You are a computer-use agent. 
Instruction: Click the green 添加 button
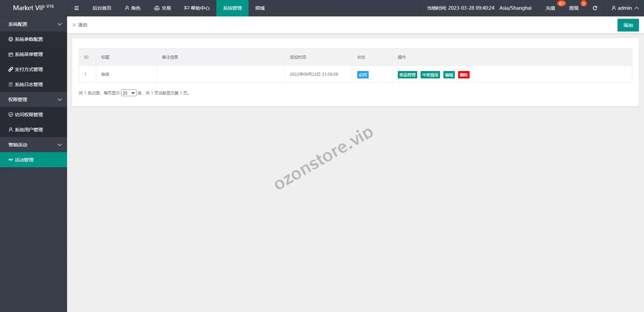coord(628,25)
